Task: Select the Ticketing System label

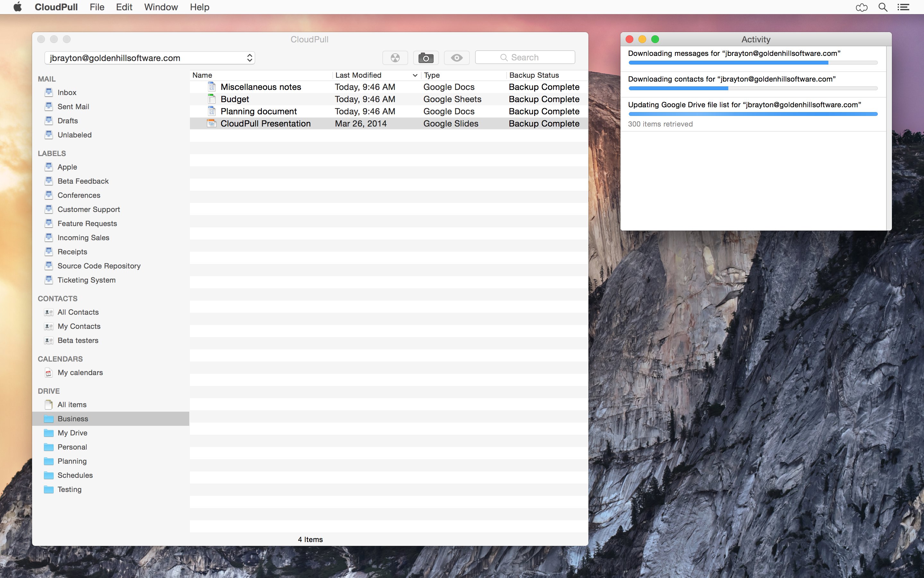Action: coord(86,280)
